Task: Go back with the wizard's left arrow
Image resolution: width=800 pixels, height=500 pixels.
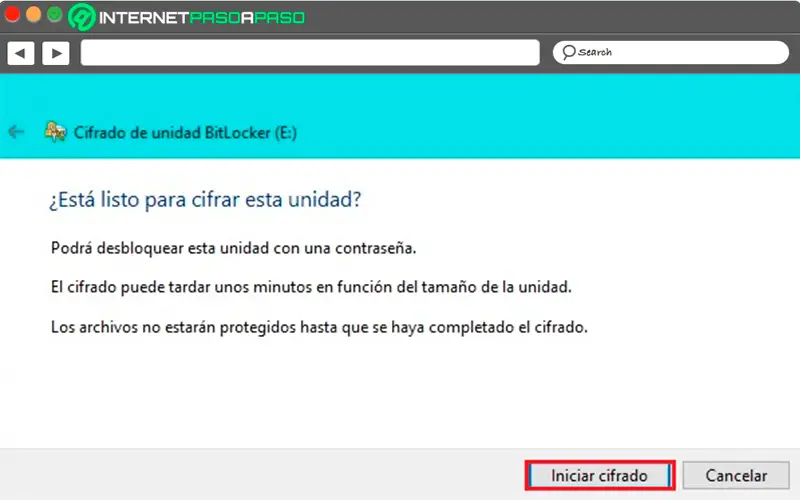Action: (x=16, y=132)
